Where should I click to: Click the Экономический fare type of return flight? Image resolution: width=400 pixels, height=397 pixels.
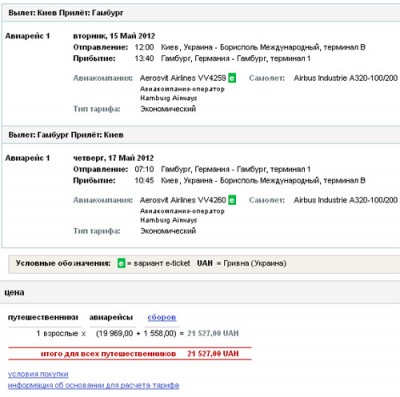tap(168, 231)
